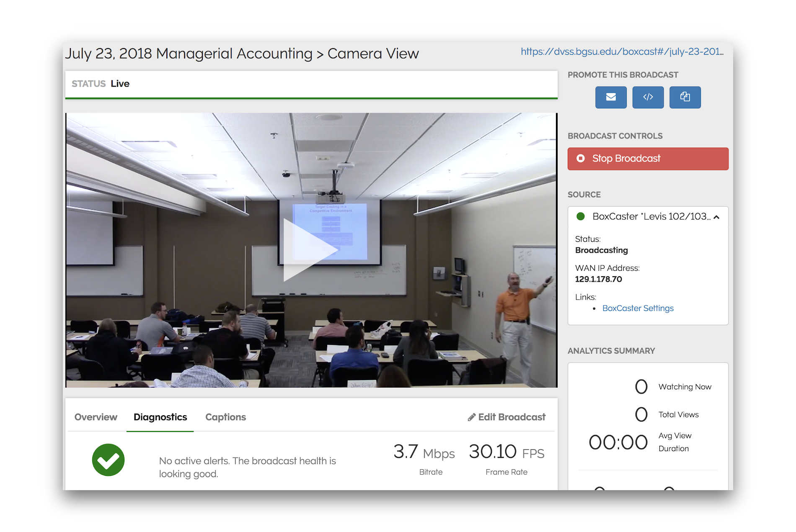Open the dvss.bgsu.edu broadcast URL
This screenshot has height=532, width=796.
(622, 51)
